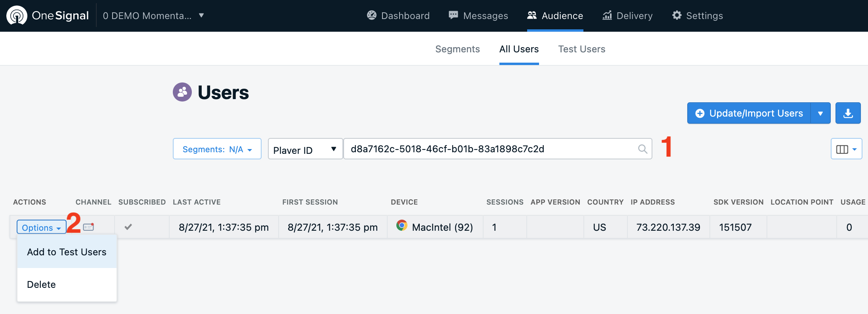Open Delivery section
Screen dimensions: 868x314
pos(627,15)
